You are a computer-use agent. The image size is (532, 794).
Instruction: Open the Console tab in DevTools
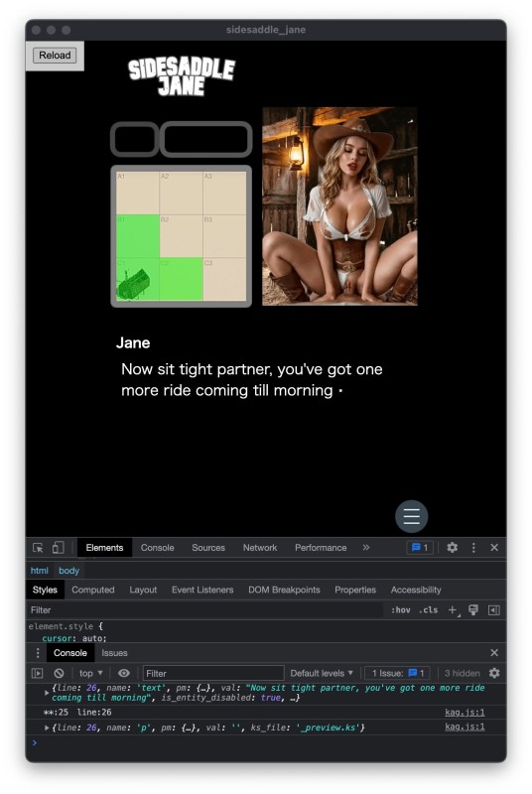point(158,548)
